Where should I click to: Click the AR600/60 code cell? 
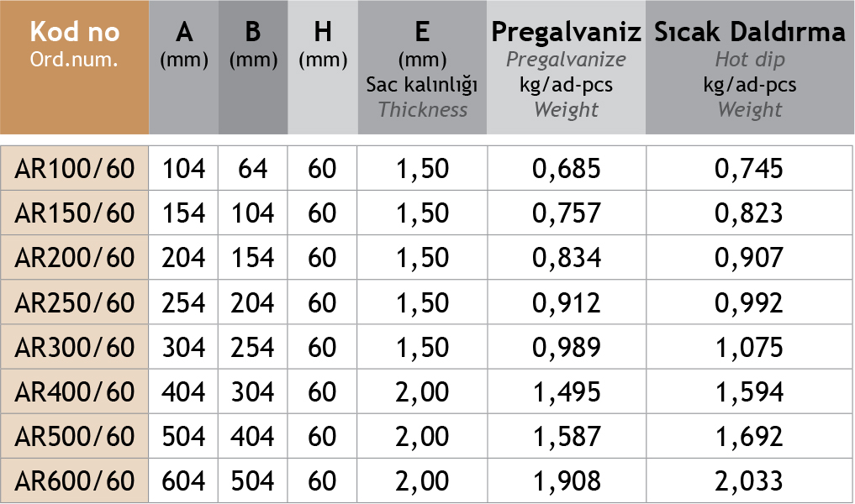click(75, 480)
